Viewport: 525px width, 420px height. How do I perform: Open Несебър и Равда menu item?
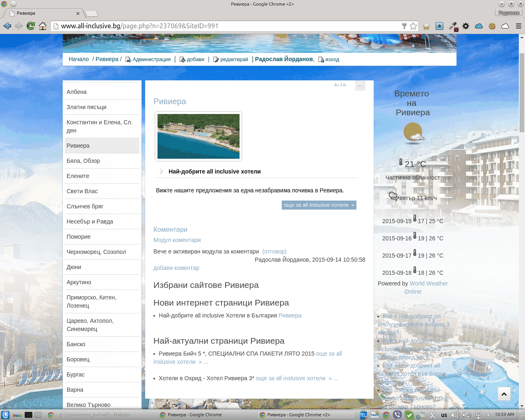[102, 221]
